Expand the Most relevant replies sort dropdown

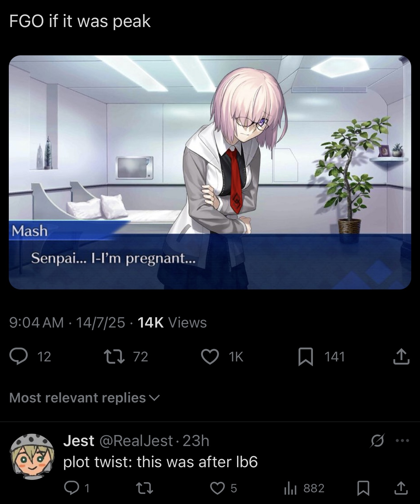[x=85, y=398]
